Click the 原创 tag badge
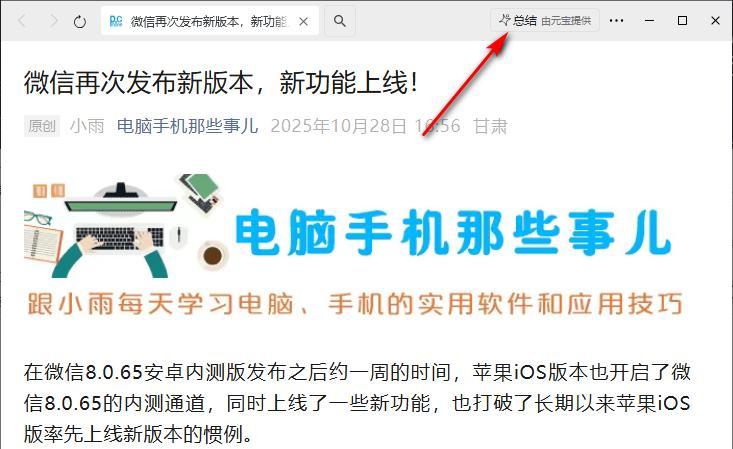 pos(42,126)
